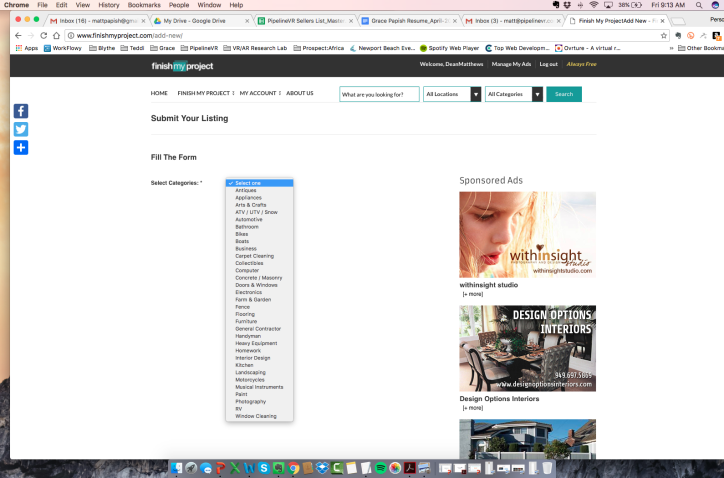Select Landscaping in the category list

(x=251, y=372)
